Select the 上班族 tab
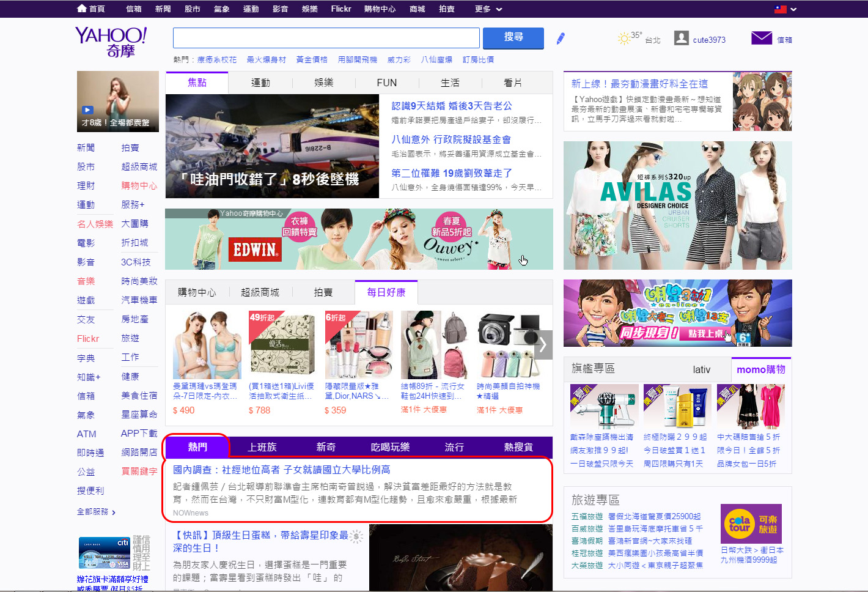868x592 pixels. coord(262,447)
